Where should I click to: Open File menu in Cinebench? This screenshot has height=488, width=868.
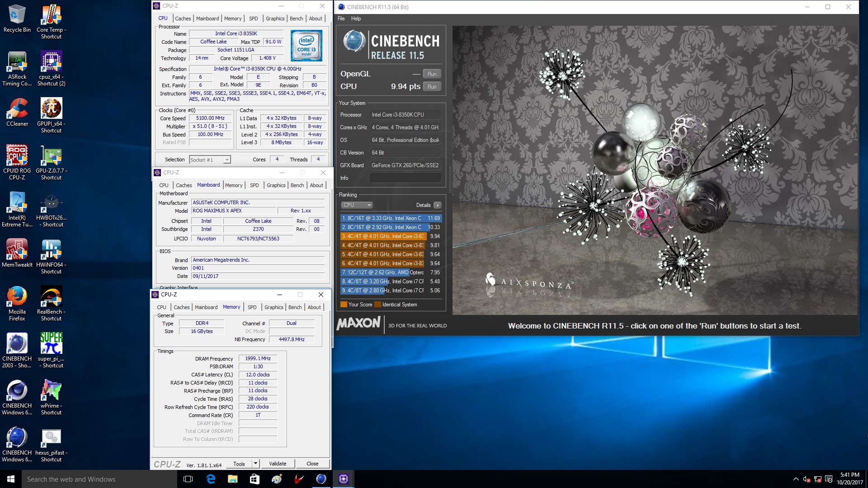tap(341, 19)
